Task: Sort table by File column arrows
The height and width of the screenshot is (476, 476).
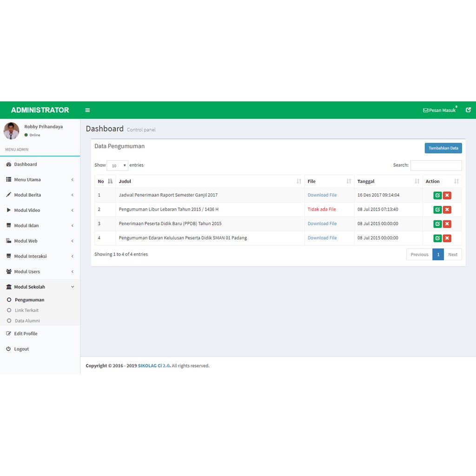Action: 349,181
